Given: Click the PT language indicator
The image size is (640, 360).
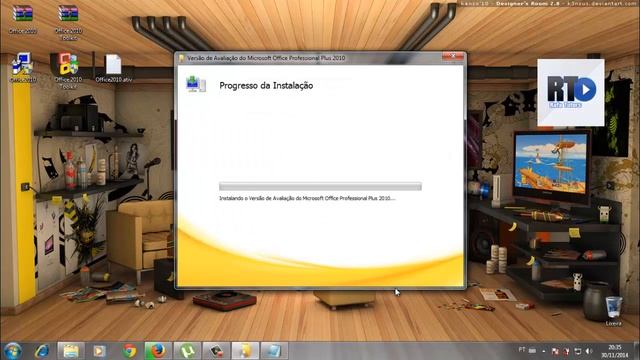Looking at the screenshot, I should tap(522, 350).
